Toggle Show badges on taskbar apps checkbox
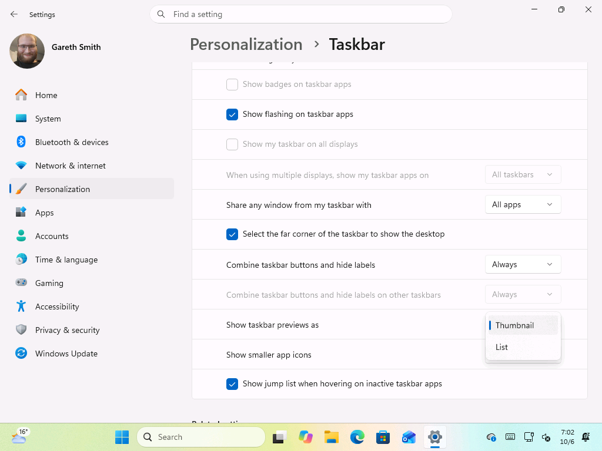 pos(232,84)
